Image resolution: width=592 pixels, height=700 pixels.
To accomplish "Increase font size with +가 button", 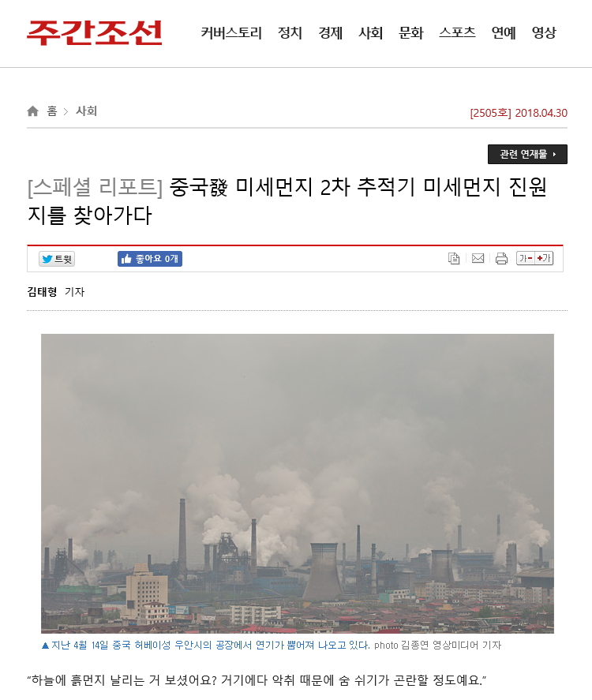I will pos(544,258).
